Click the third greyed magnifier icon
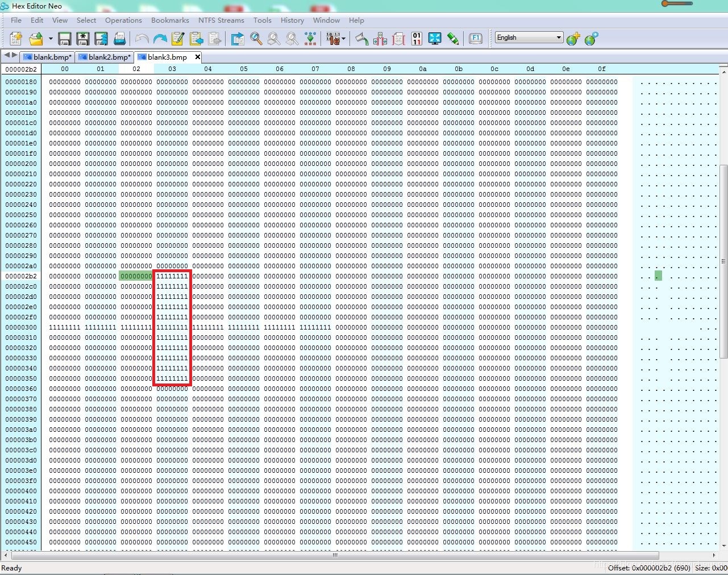Screen dimensions: 728x575 pyautogui.click(x=292, y=39)
